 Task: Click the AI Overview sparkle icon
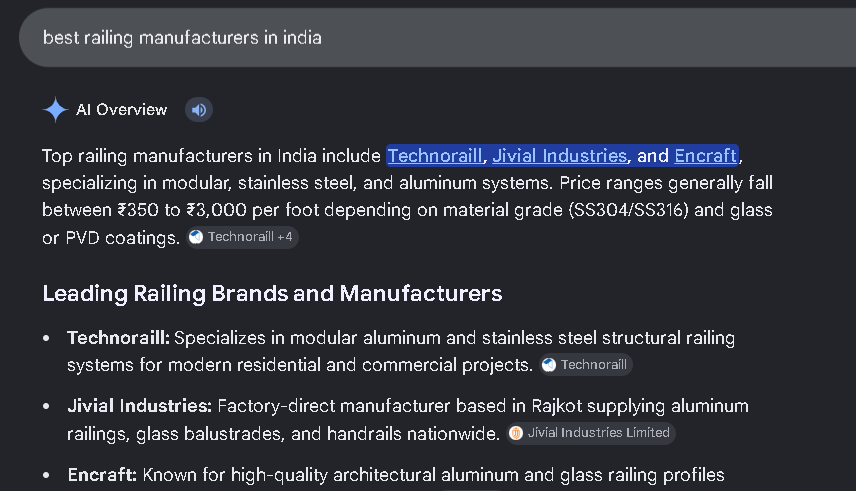point(55,110)
